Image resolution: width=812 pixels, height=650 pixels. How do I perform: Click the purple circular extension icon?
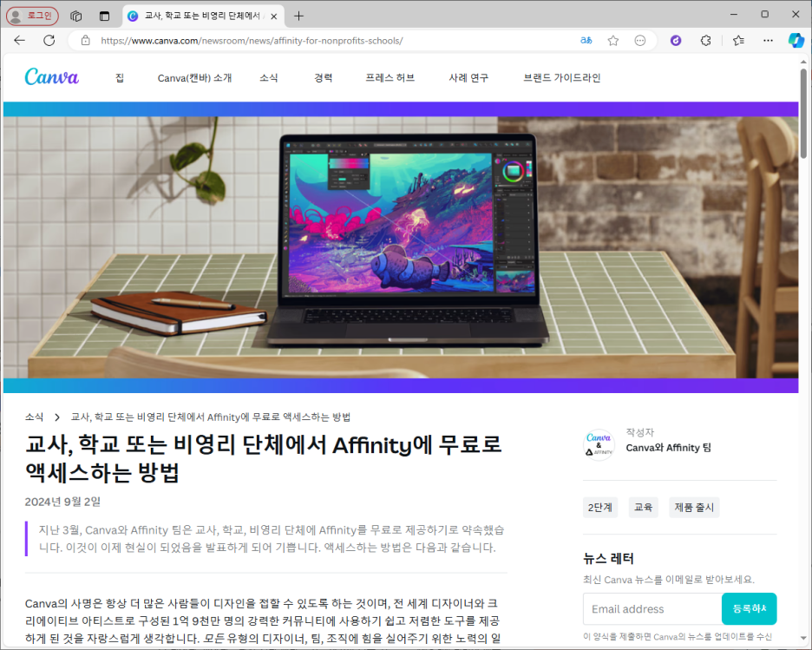(676, 41)
